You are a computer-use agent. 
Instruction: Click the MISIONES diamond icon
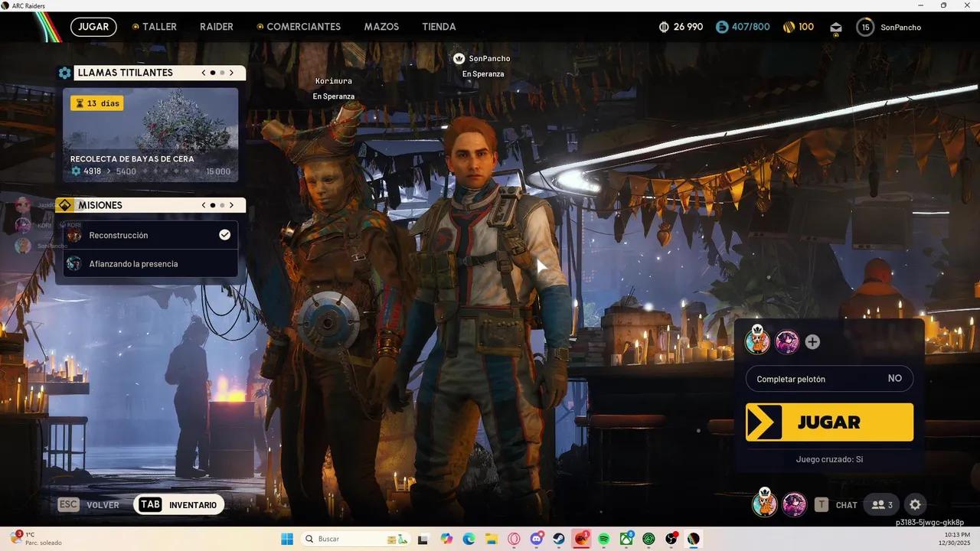point(64,204)
